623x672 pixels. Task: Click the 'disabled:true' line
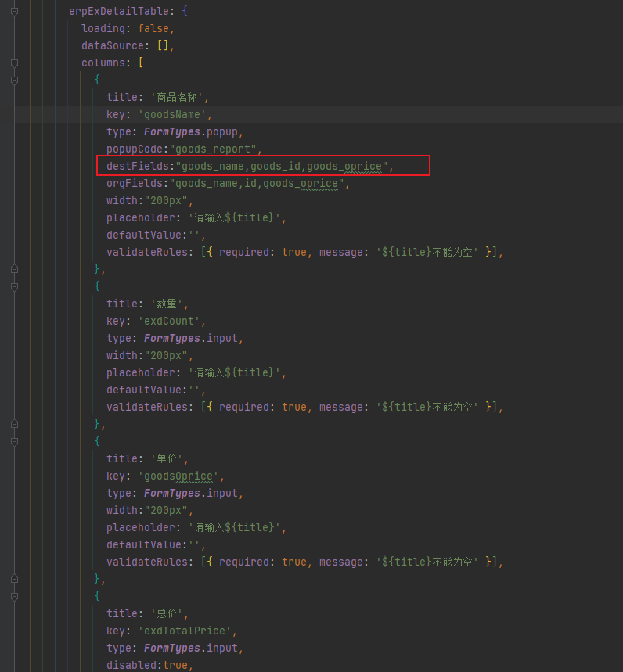coord(149,665)
